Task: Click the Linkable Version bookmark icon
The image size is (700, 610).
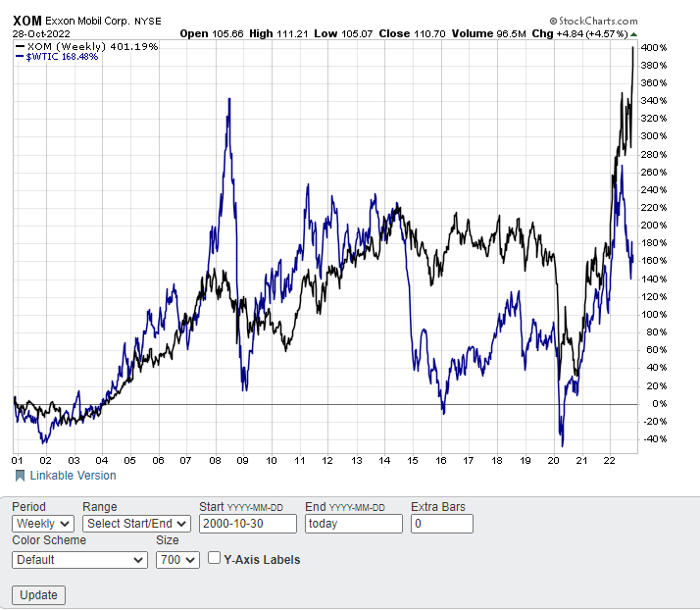Action: click(20, 476)
